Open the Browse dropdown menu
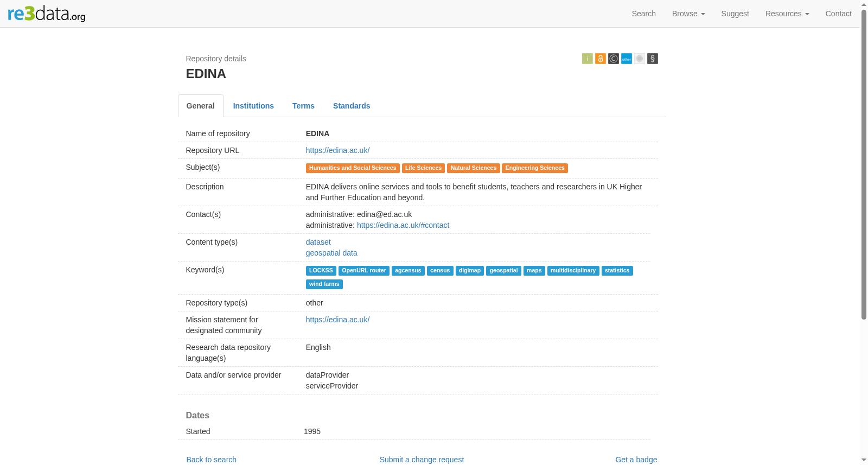 (688, 14)
